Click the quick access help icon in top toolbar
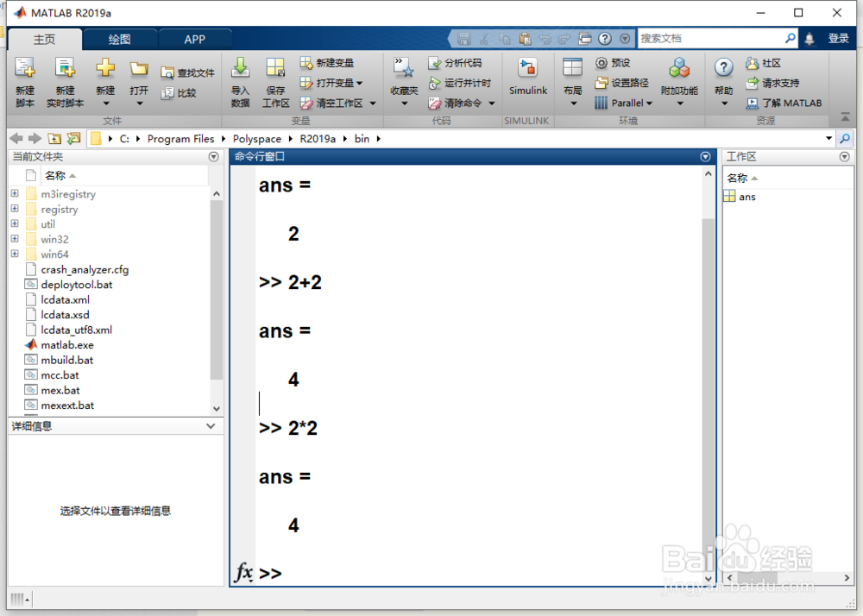Viewport: 863px width, 616px height. click(604, 39)
